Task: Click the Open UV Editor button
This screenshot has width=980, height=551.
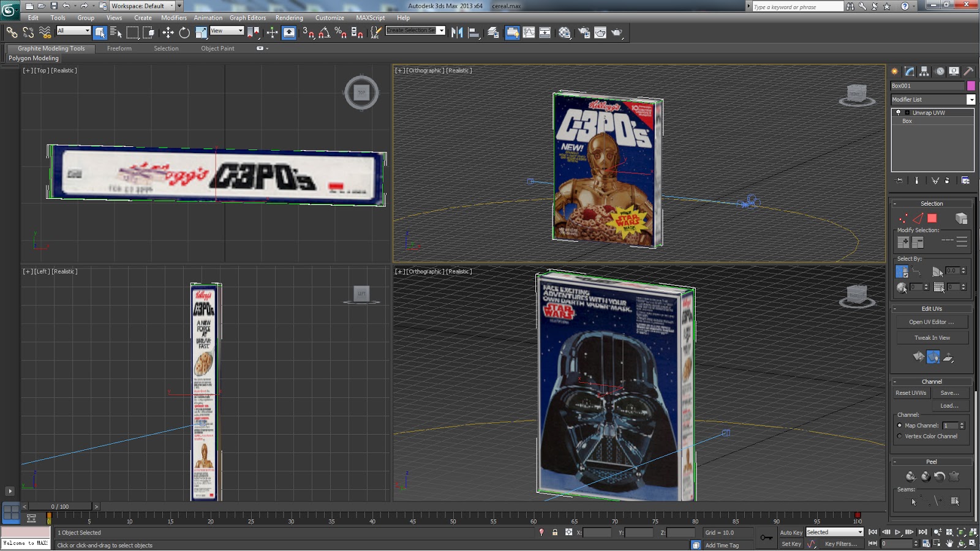Action: (932, 321)
